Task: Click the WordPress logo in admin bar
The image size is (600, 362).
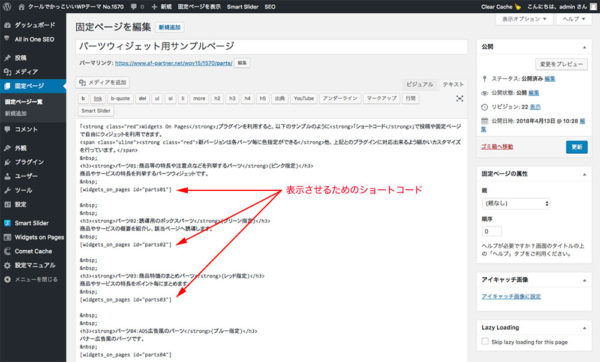Action: pyautogui.click(x=7, y=7)
